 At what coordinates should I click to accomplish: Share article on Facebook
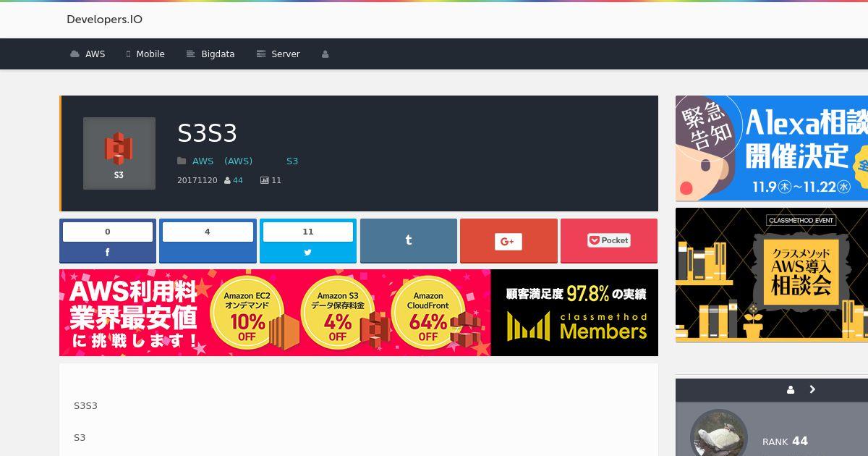point(108,241)
